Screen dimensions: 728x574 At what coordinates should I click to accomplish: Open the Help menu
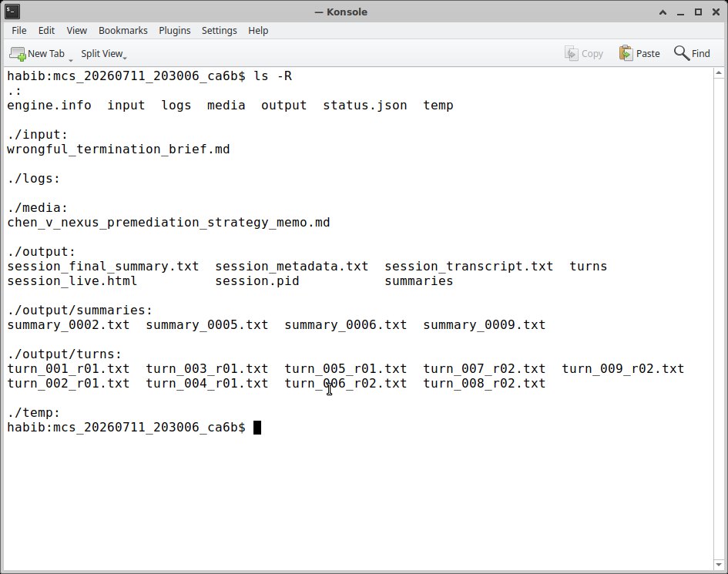[258, 31]
